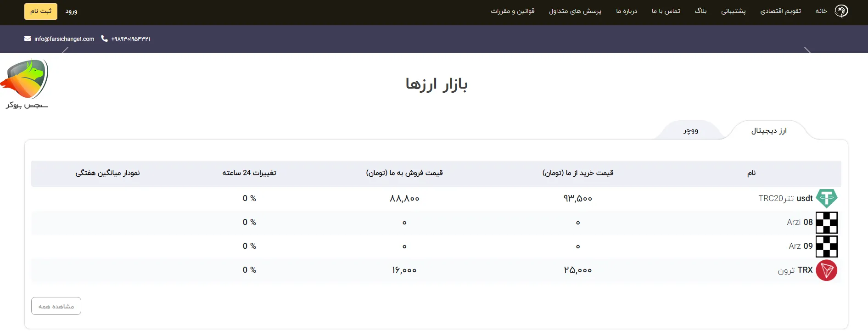This screenshot has height=336, width=868.
Task: Click the TRX Tron red icon
Action: pyautogui.click(x=827, y=270)
